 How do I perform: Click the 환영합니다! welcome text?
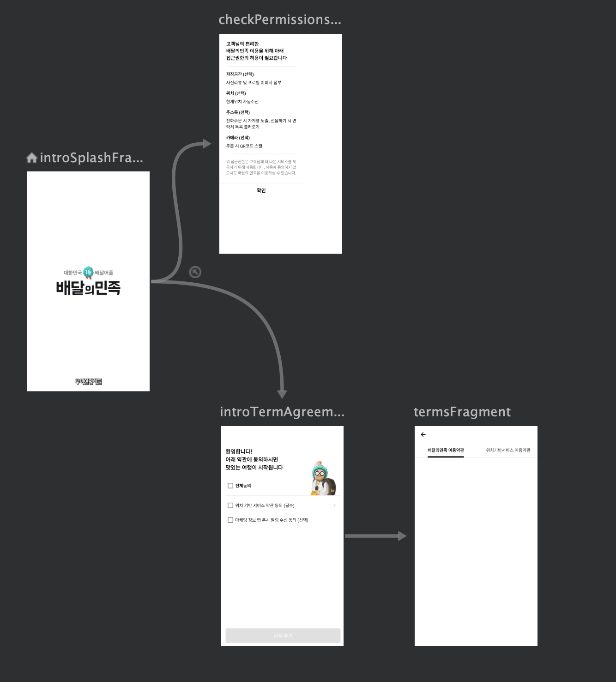coord(239,451)
